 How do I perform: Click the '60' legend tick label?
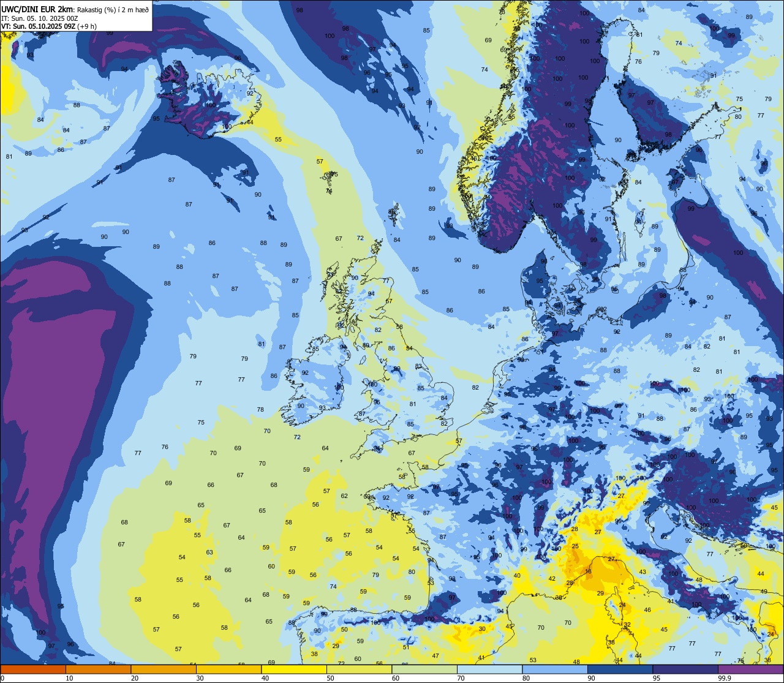click(x=396, y=678)
